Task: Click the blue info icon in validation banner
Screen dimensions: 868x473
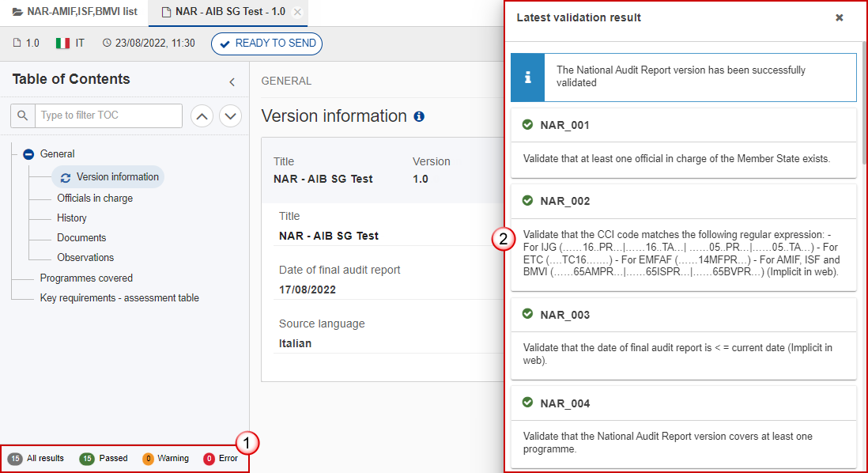Action: (x=527, y=78)
